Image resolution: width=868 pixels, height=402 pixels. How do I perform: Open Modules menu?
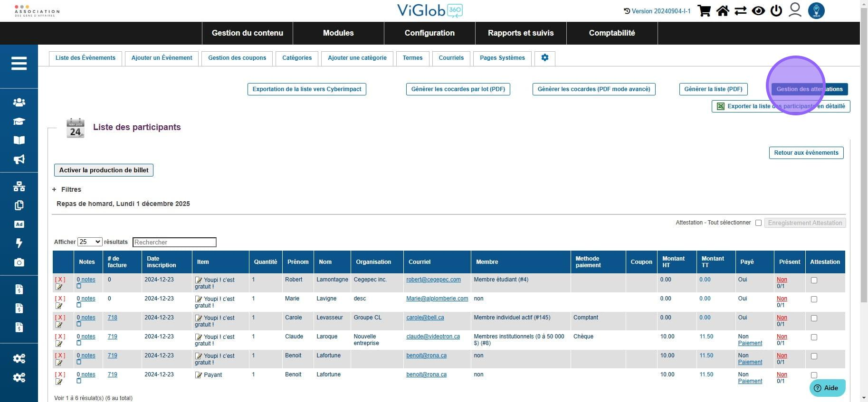pos(338,33)
